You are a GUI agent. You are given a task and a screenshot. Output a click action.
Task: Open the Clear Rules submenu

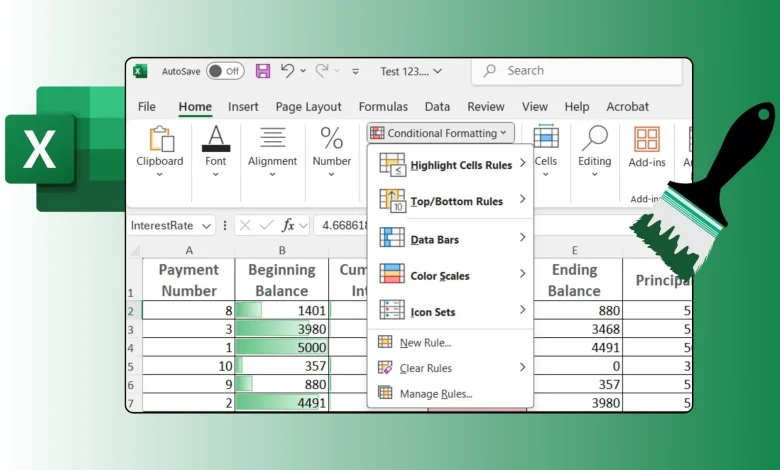point(451,368)
